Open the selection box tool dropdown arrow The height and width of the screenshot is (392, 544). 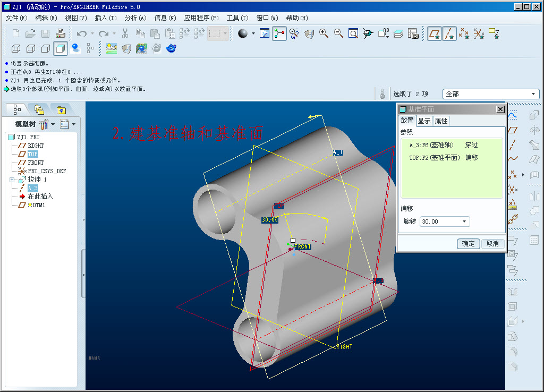pos(225,33)
